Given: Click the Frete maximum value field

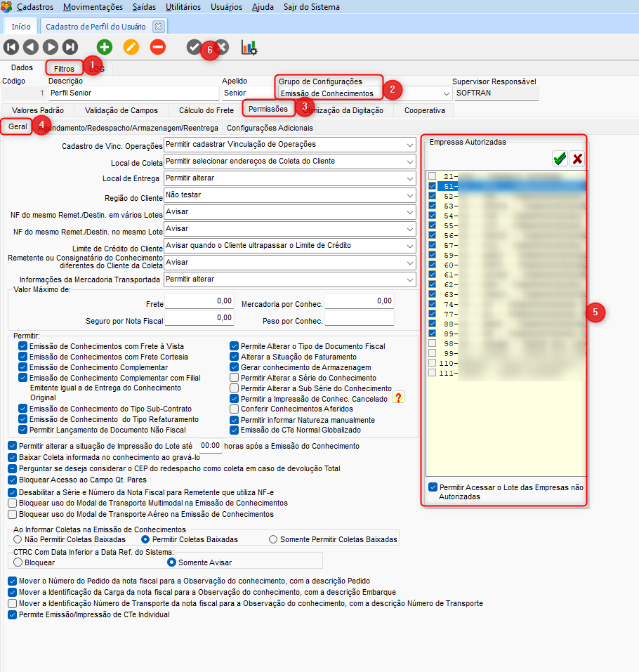Looking at the screenshot, I should [x=199, y=301].
